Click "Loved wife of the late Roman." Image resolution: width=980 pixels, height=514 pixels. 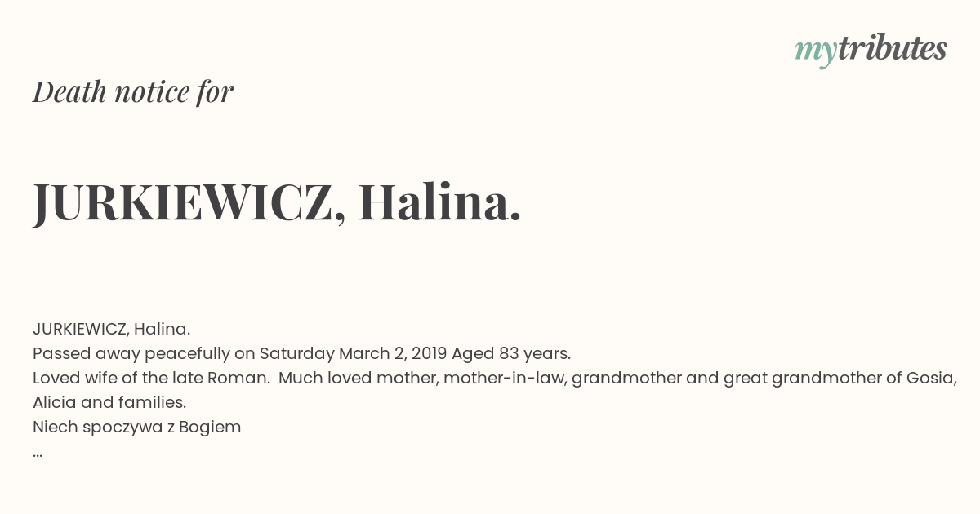click(151, 378)
